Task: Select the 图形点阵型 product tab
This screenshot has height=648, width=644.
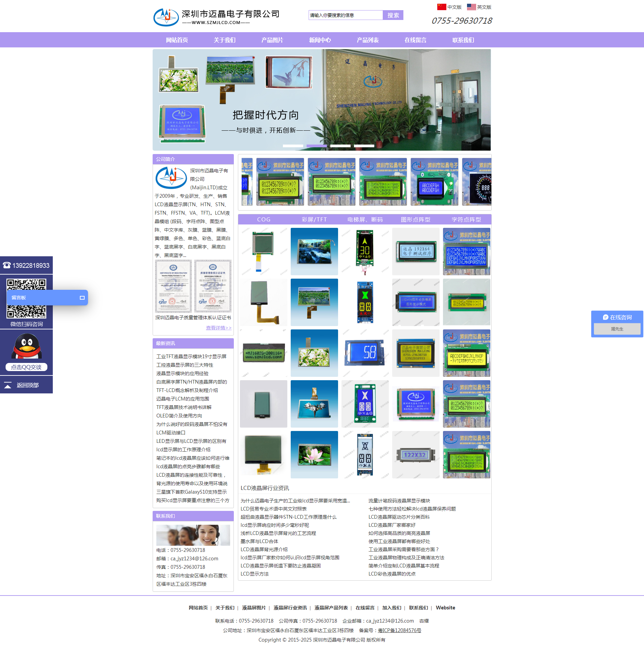Action: [x=416, y=219]
